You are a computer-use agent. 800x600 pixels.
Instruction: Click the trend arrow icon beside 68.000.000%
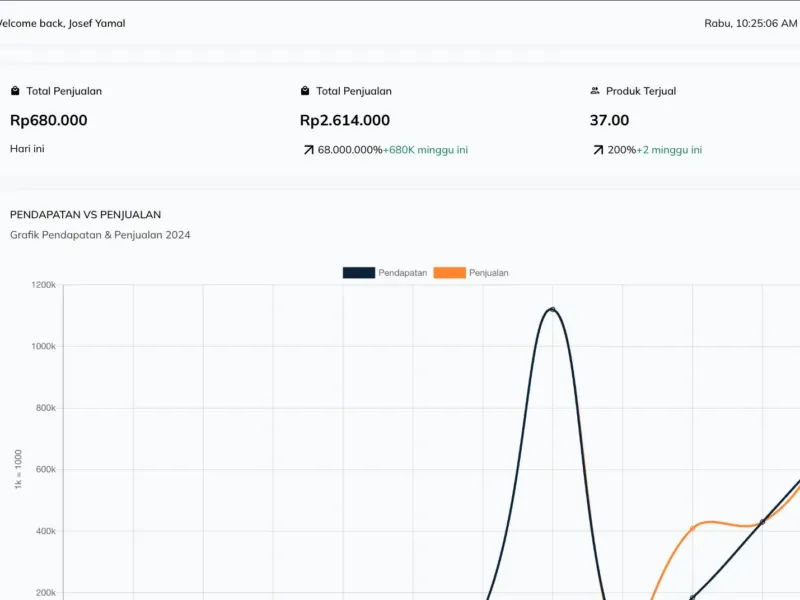[x=307, y=150]
